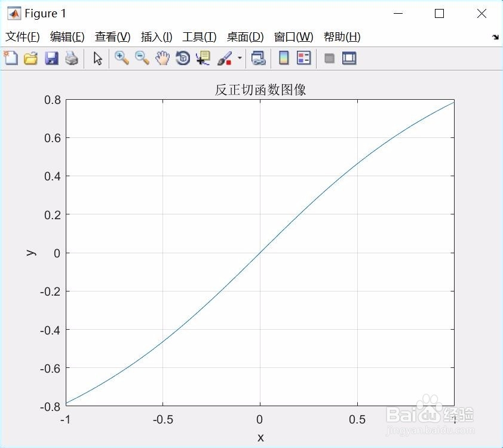
Task: Enable the Rotate 3D tool
Action: tap(183, 59)
